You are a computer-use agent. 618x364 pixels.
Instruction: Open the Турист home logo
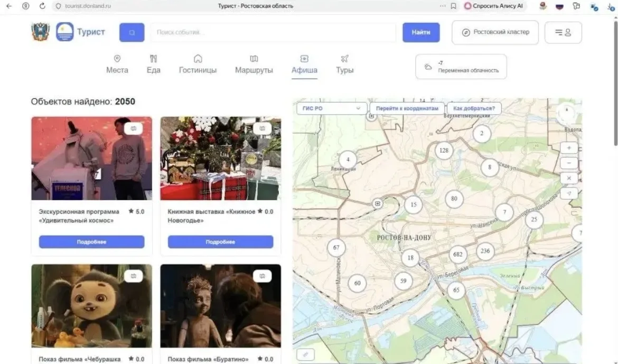coord(81,32)
